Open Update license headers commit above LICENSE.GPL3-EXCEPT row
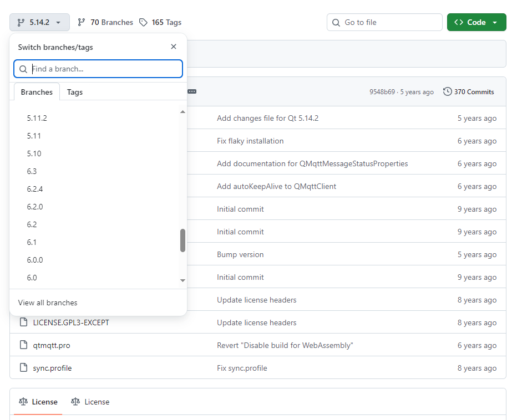Image resolution: width=512 pixels, height=420 pixels. (x=257, y=300)
